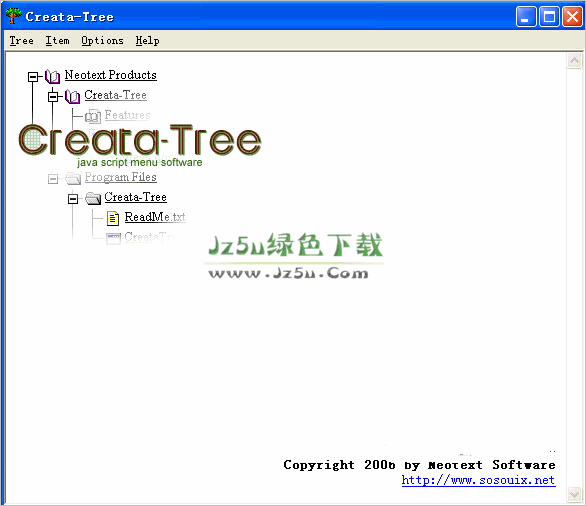The height and width of the screenshot is (506, 586).
Task: Click the open book icon beside Creata-Tree
Action: [x=72, y=96]
